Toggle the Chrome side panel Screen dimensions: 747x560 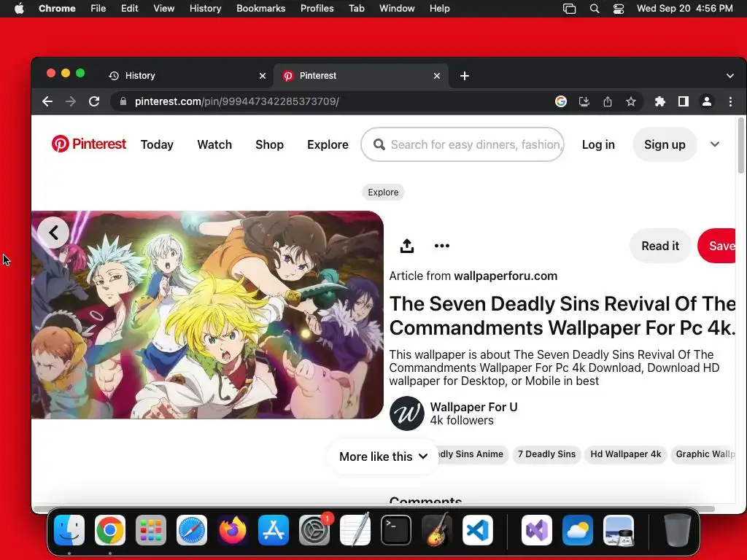[683, 101]
